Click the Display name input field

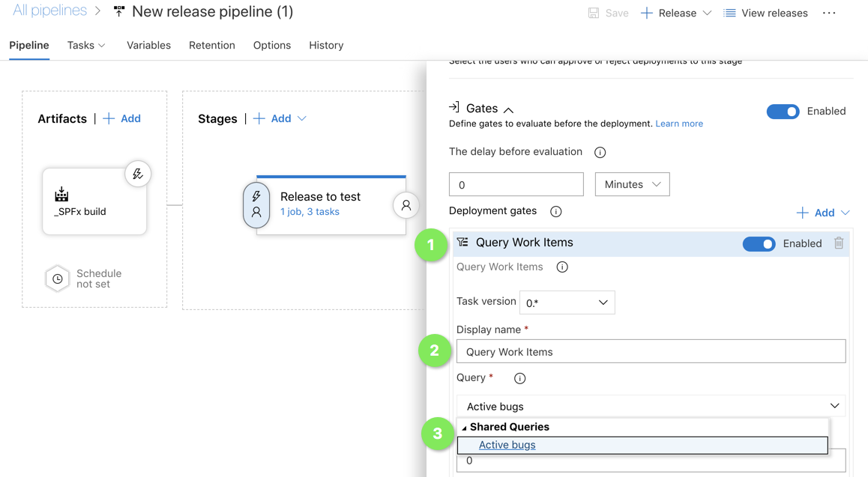click(651, 351)
